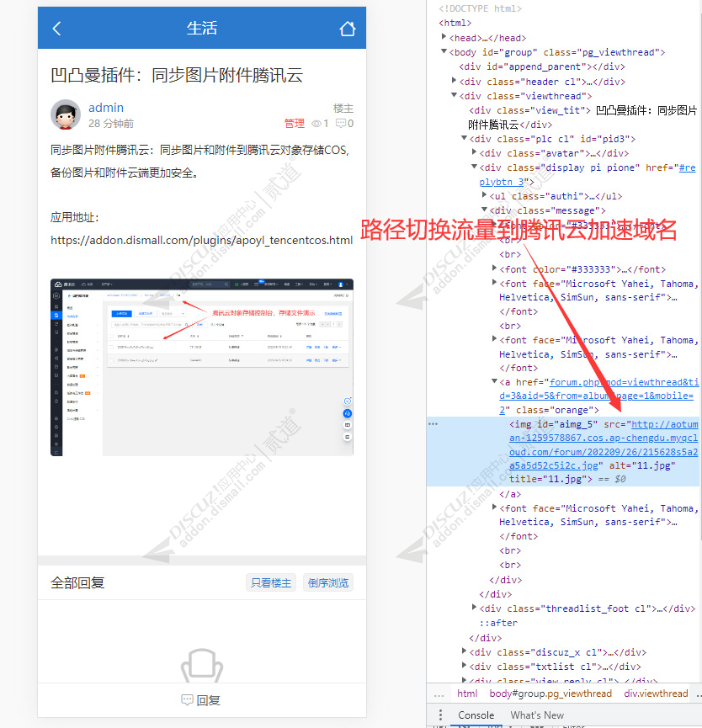Open the Tencent COS console screenshot image
The width and height of the screenshot is (702, 728).
pos(202,367)
